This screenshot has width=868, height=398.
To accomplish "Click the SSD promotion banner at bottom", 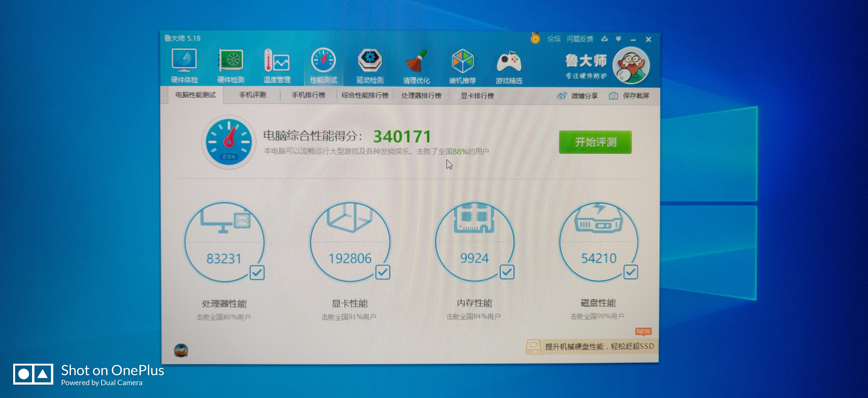I will coord(590,346).
